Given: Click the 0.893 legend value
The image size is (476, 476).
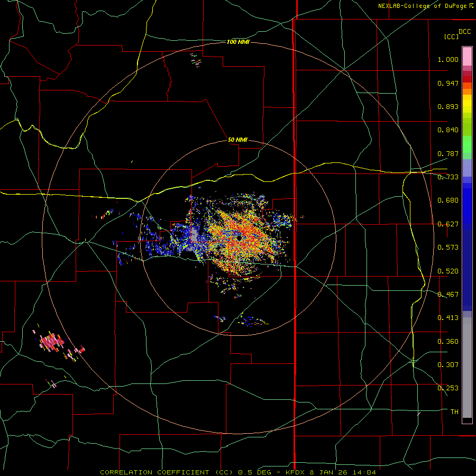Looking at the screenshot, I should (448, 106).
